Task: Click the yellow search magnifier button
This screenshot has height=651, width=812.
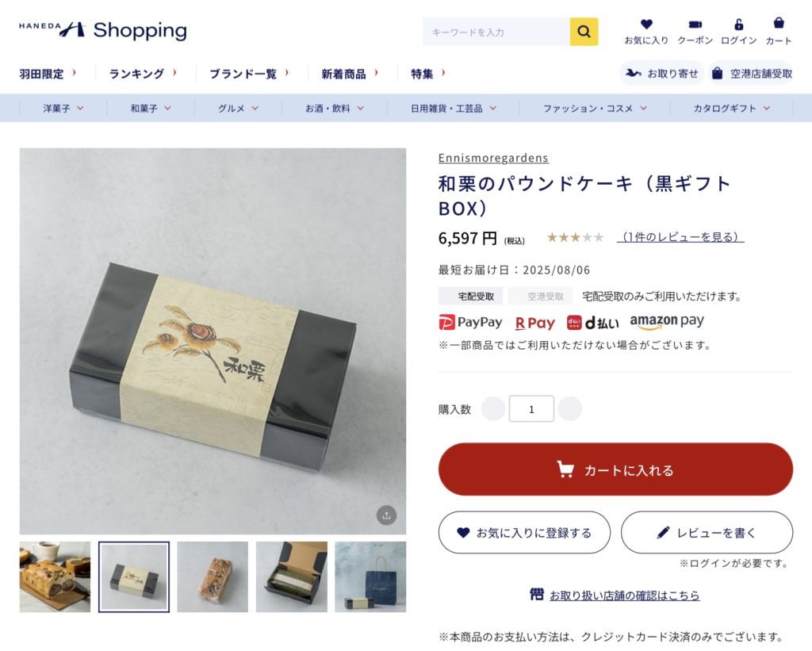Action: coord(584,32)
